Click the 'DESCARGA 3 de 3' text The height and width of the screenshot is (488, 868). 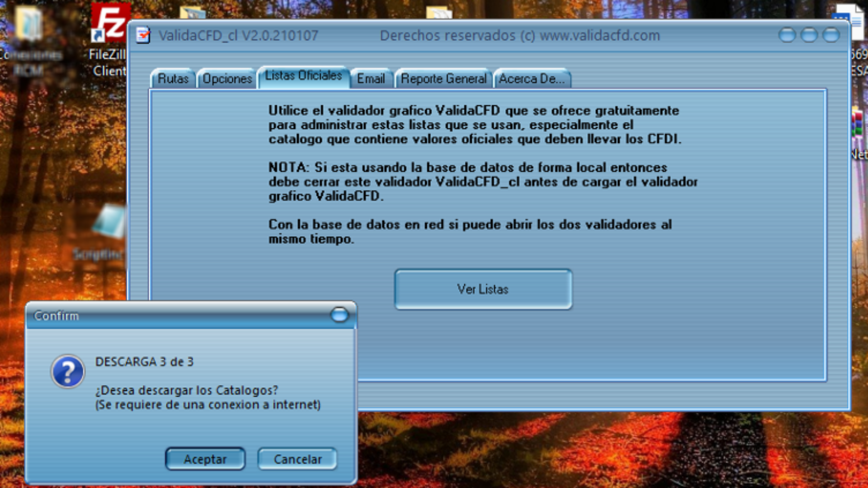[x=144, y=362]
